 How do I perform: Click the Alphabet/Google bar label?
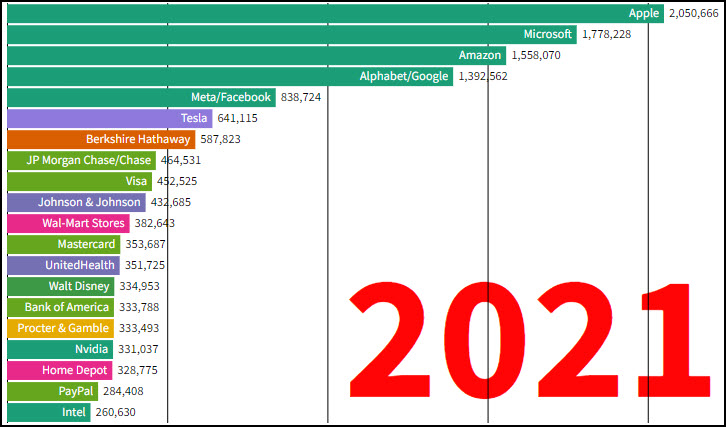404,76
